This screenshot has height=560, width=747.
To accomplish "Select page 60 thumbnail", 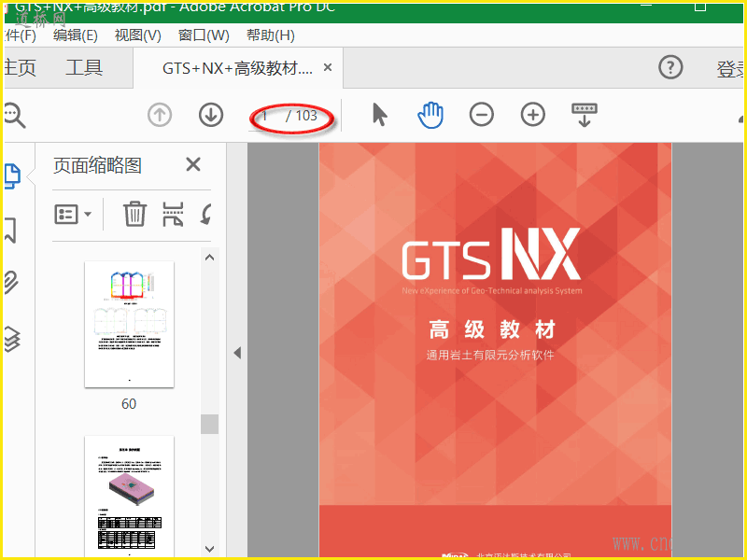I will (x=129, y=324).
